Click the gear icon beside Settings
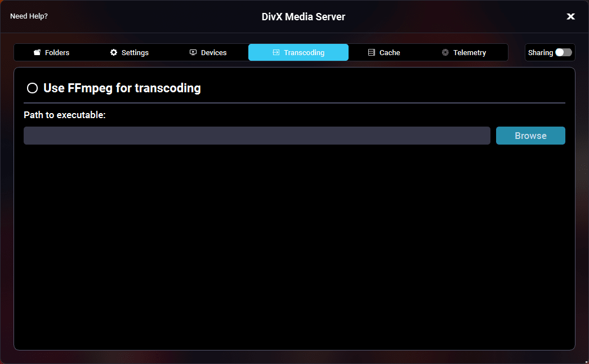 coord(114,52)
